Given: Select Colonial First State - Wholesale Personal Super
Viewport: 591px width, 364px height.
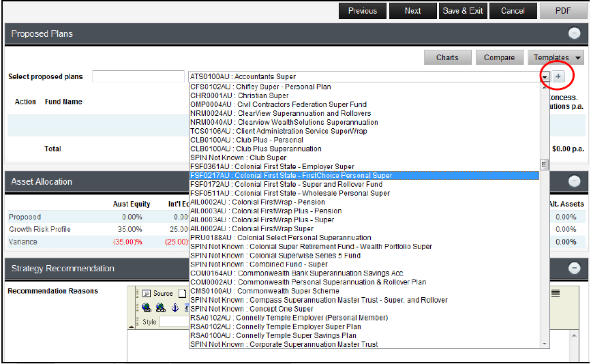Looking at the screenshot, I should point(364,194).
